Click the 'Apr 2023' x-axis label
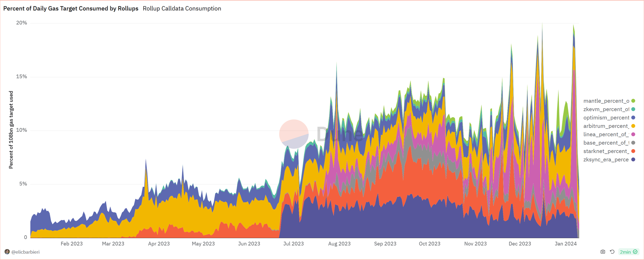This screenshot has width=644, height=260. (x=159, y=244)
